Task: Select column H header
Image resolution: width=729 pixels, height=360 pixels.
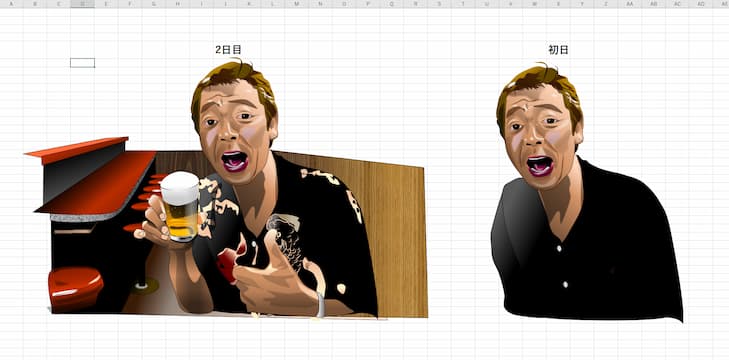Action: [178, 4]
